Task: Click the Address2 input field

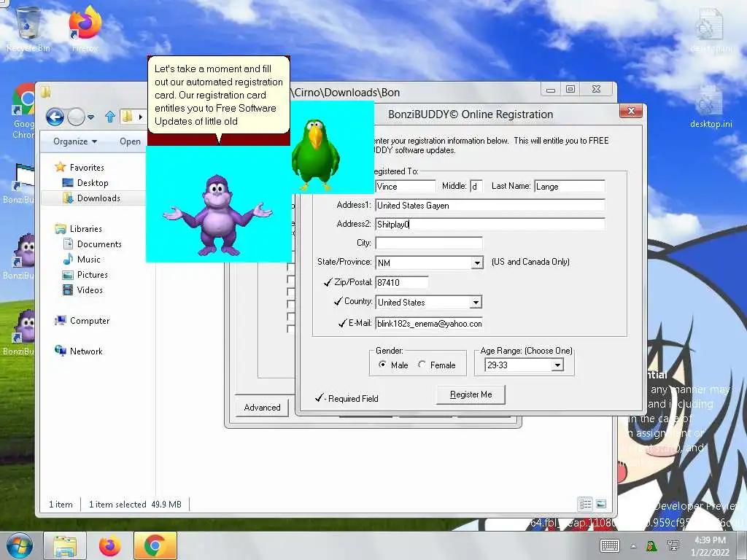Action: pyautogui.click(x=490, y=225)
